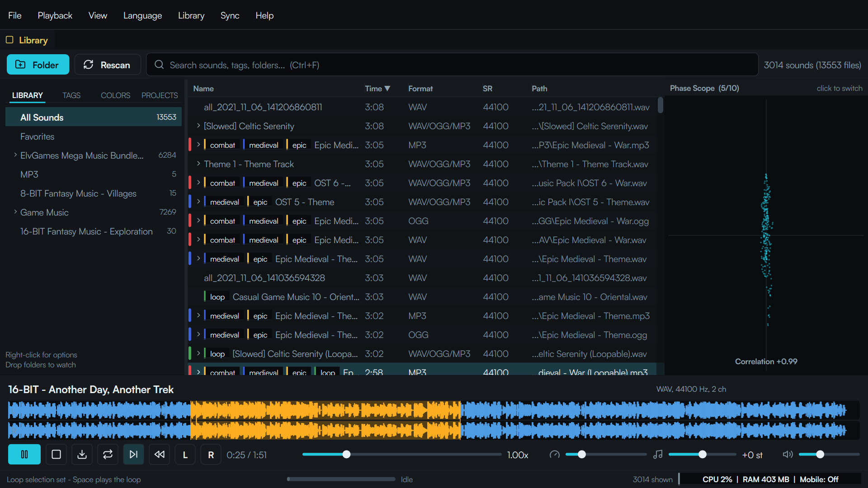Expand the [Slowed] Celtic Serenity (Loopable) row
The width and height of the screenshot is (868, 488).
tap(198, 353)
